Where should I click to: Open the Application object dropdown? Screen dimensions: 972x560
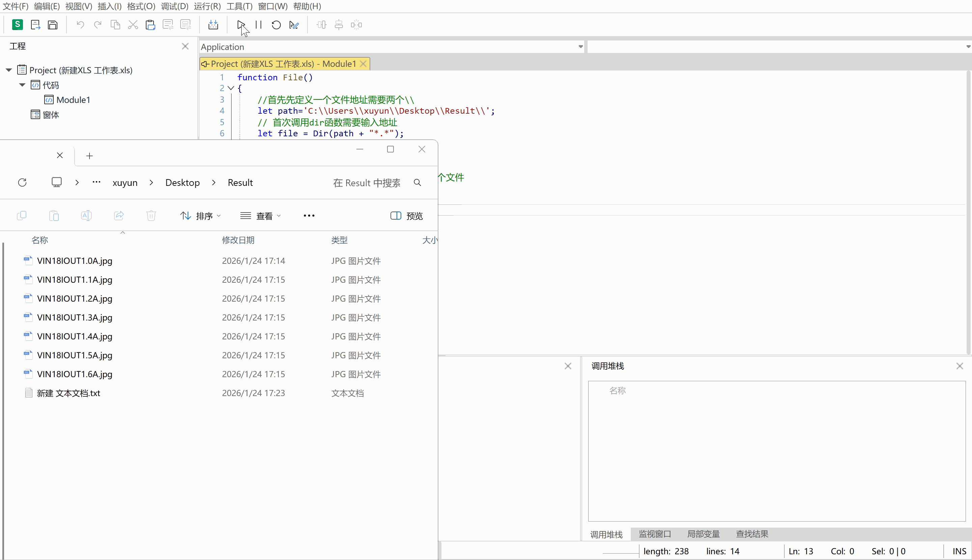coord(580,47)
